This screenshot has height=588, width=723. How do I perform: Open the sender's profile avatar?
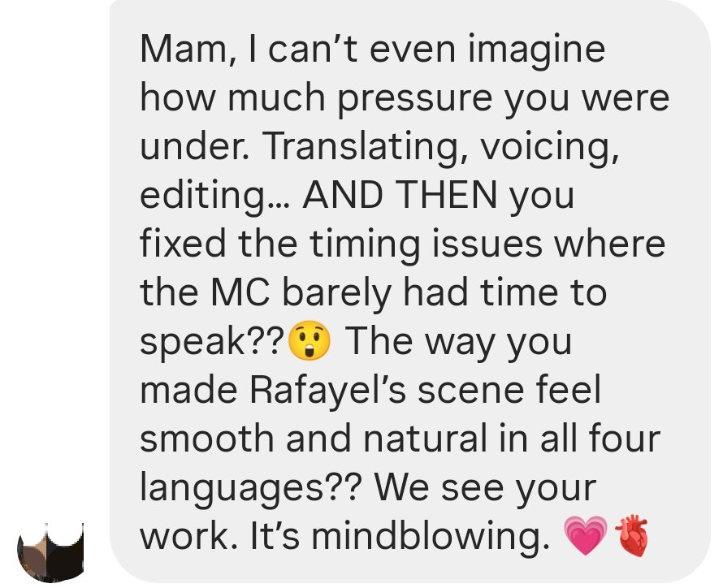click(50, 552)
